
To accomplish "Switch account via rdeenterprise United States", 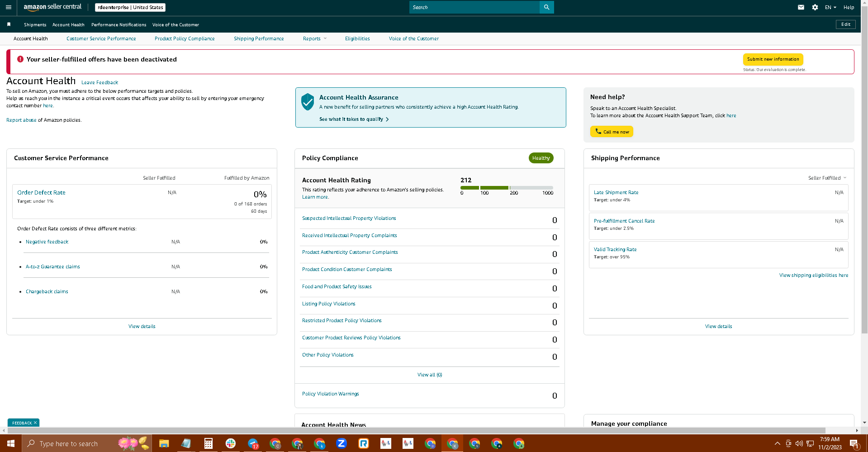I will [130, 7].
